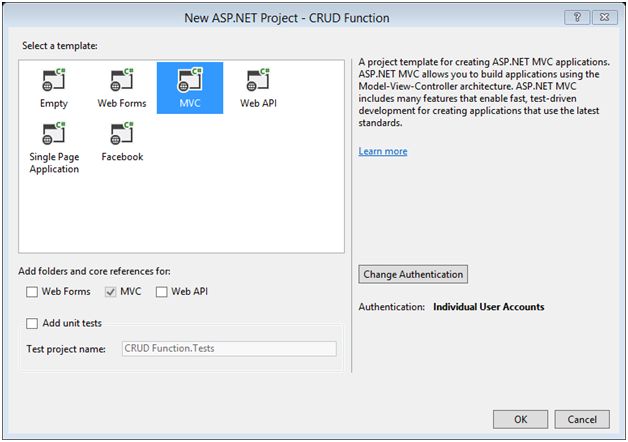This screenshot has height=442, width=628.
Task: Click the Change Authentication button
Action: tap(413, 274)
